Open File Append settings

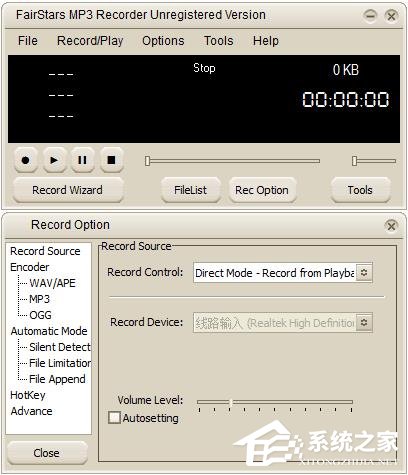(57, 379)
